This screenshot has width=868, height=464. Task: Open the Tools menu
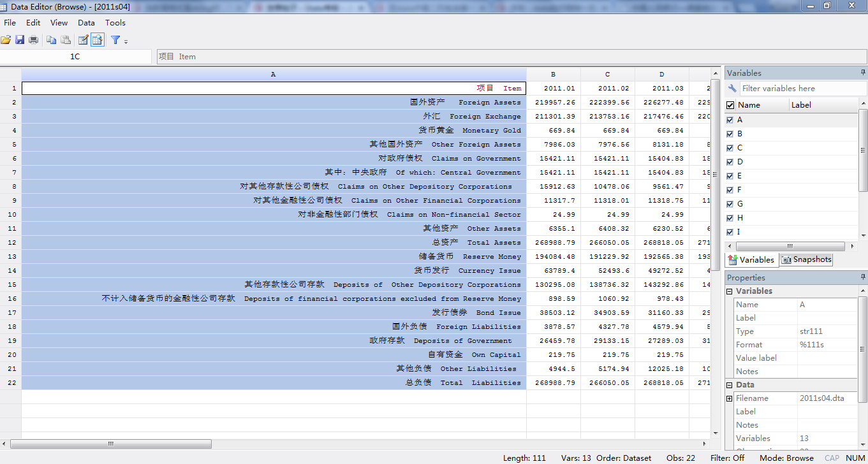[115, 23]
